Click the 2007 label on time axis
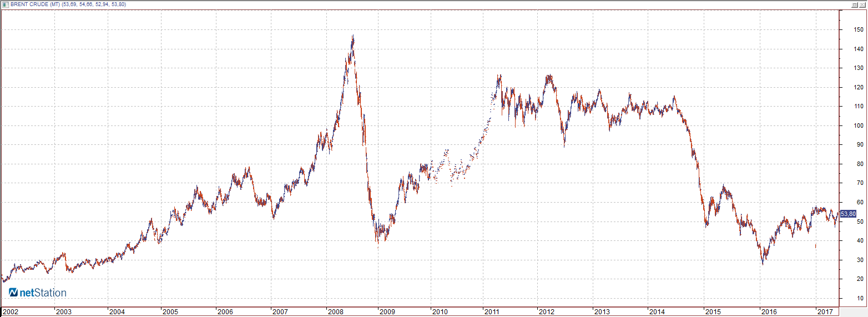Image resolution: width=868 pixels, height=317 pixels. [x=279, y=312]
